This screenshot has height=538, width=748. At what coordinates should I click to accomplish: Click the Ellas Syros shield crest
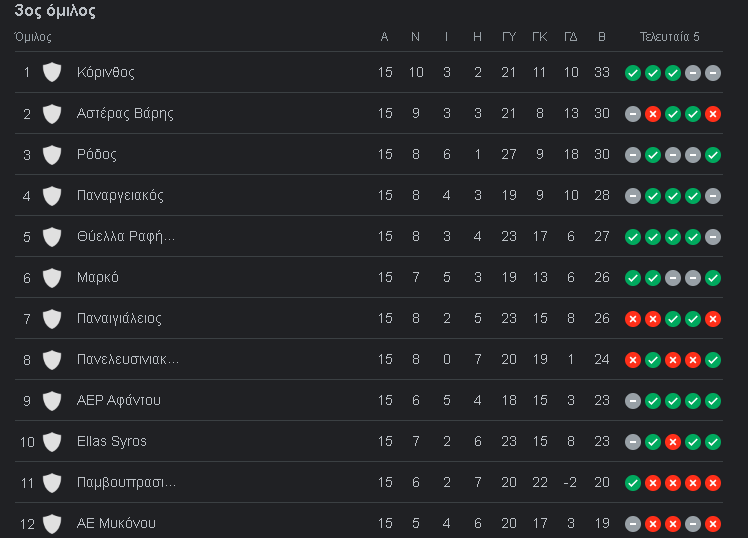(x=52, y=442)
